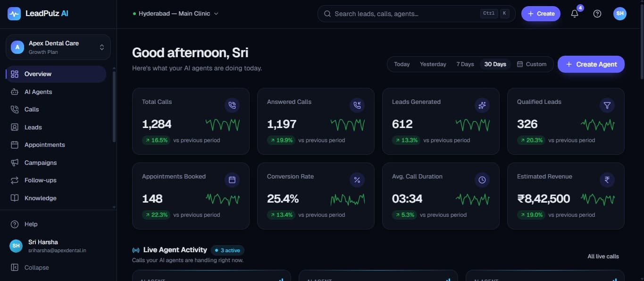Click the Create button in top bar
The height and width of the screenshot is (281, 644).
(x=541, y=14)
